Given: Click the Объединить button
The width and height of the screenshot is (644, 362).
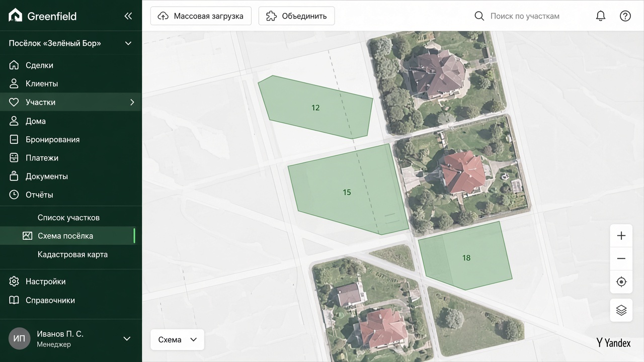Looking at the screenshot, I should pos(296,16).
